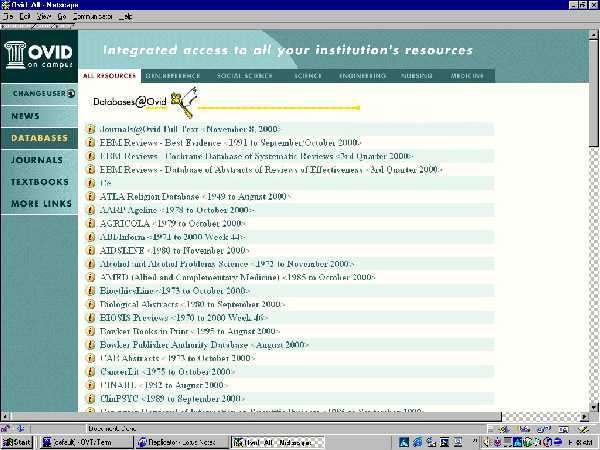The height and width of the screenshot is (450, 600).
Task: Click info icon beside ATLA Religion Database
Action: pyautogui.click(x=90, y=197)
